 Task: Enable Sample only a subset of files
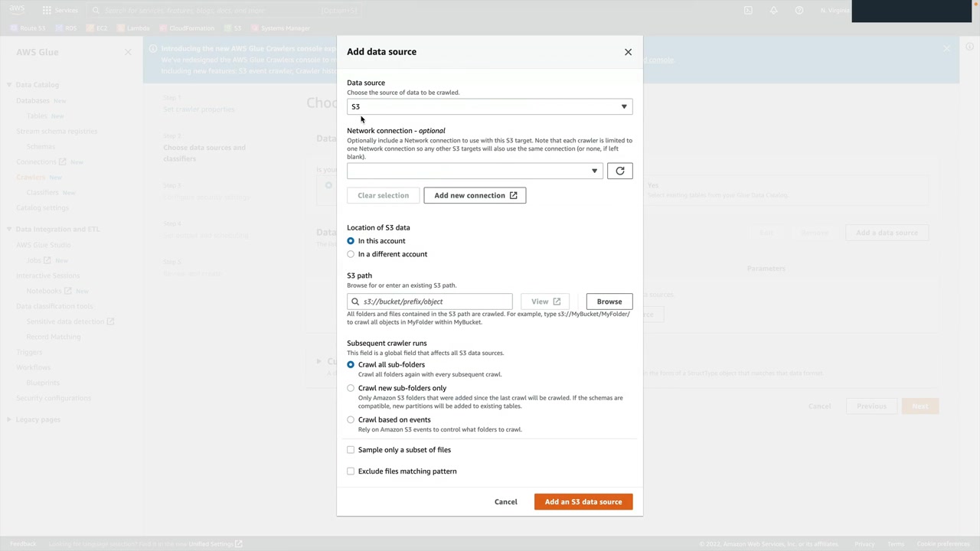pyautogui.click(x=351, y=450)
